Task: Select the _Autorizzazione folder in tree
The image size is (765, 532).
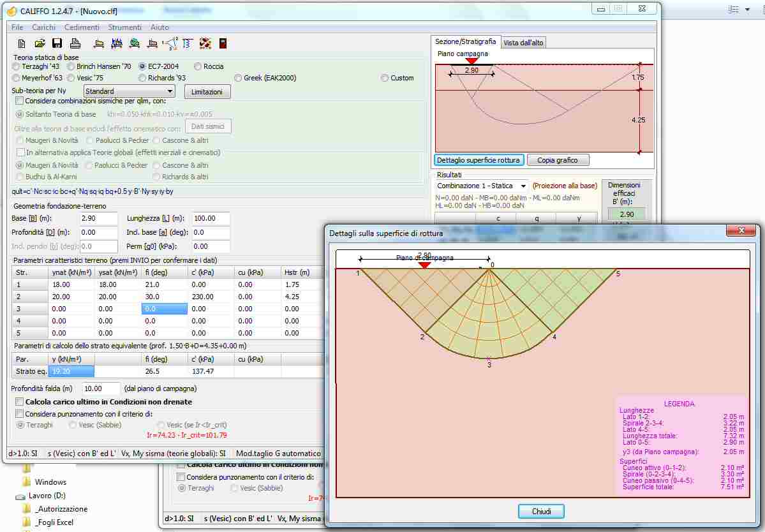Action: 62,509
